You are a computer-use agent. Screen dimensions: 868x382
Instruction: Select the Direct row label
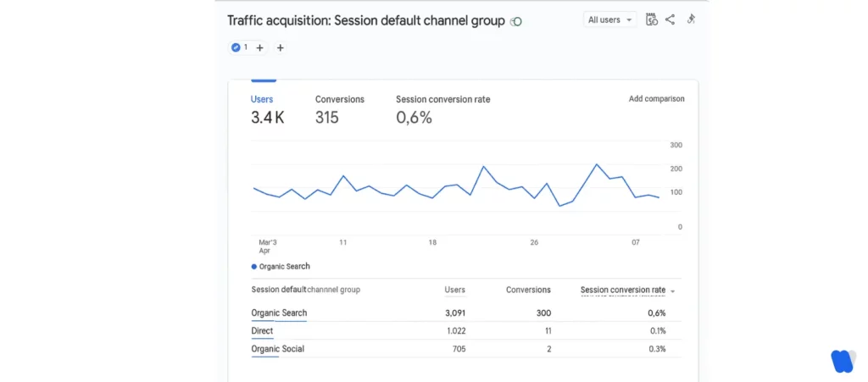[x=262, y=330]
